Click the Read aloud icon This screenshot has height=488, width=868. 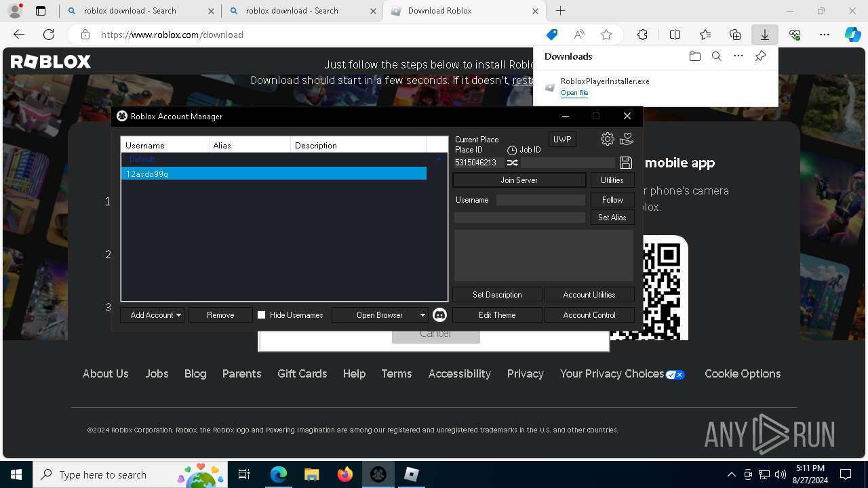click(x=579, y=35)
